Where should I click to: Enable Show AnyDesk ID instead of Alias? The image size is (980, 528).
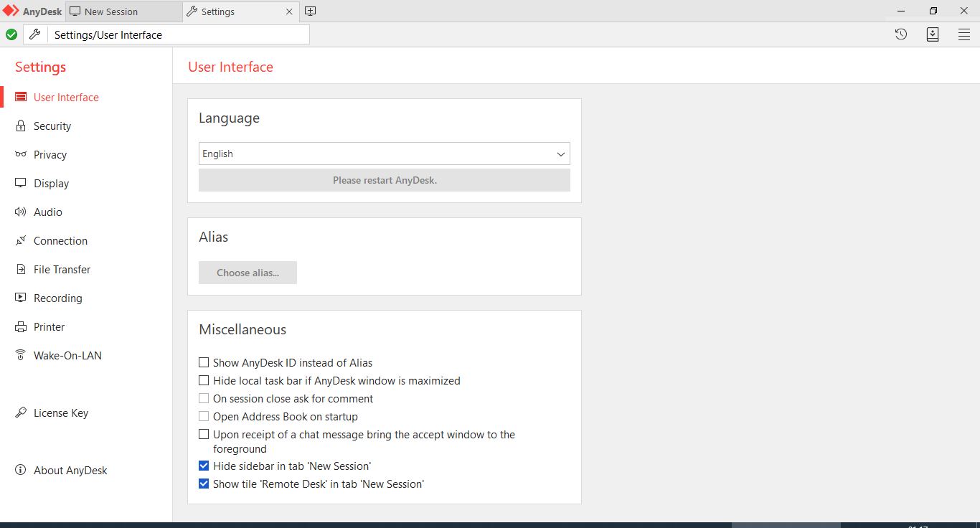click(204, 363)
